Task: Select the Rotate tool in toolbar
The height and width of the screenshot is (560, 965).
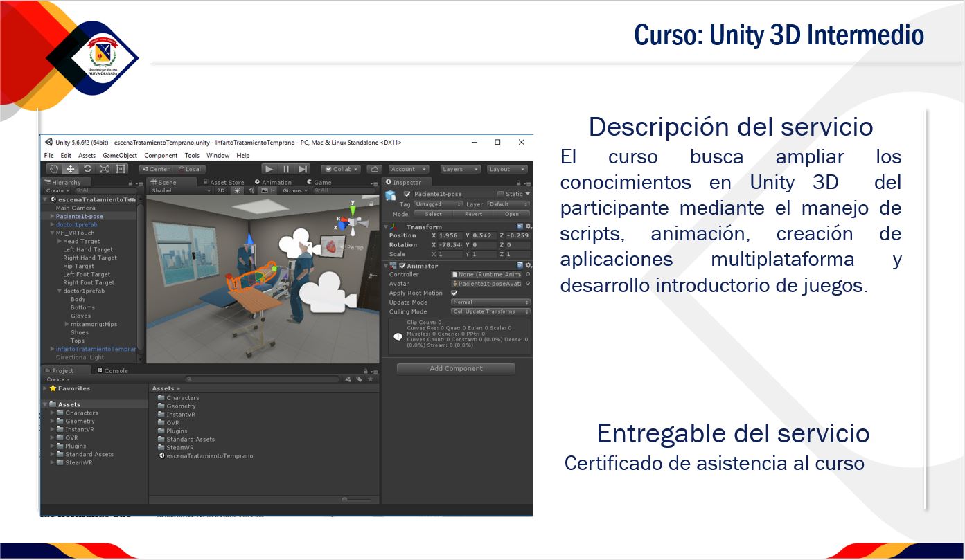Action: pyautogui.click(x=87, y=169)
